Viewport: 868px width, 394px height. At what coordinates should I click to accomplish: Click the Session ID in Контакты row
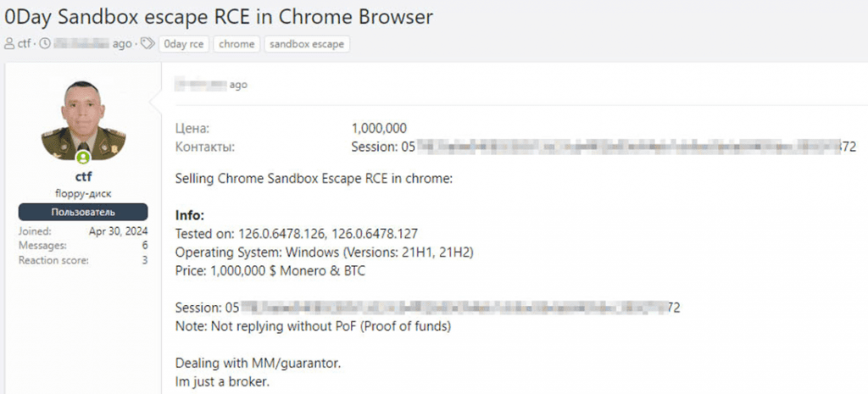(x=604, y=147)
